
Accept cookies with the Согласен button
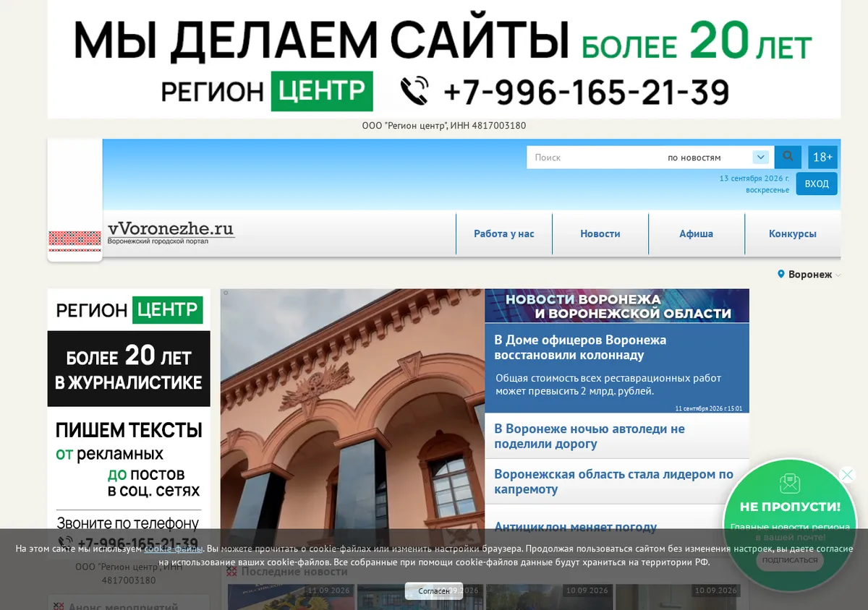pyautogui.click(x=434, y=591)
